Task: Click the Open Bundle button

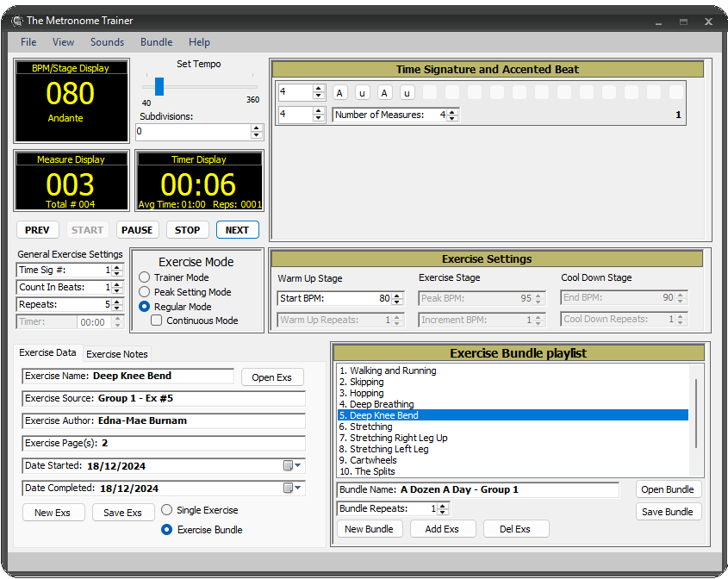Action: click(x=669, y=489)
